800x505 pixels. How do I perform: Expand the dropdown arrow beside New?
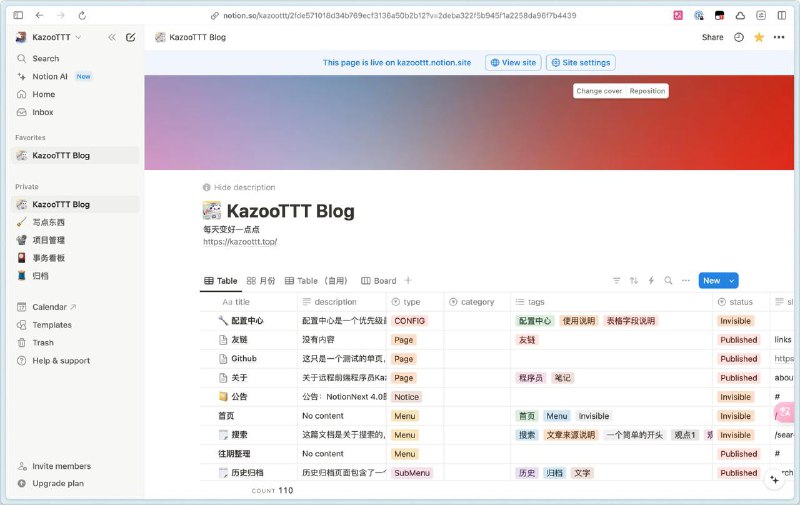[732, 281]
